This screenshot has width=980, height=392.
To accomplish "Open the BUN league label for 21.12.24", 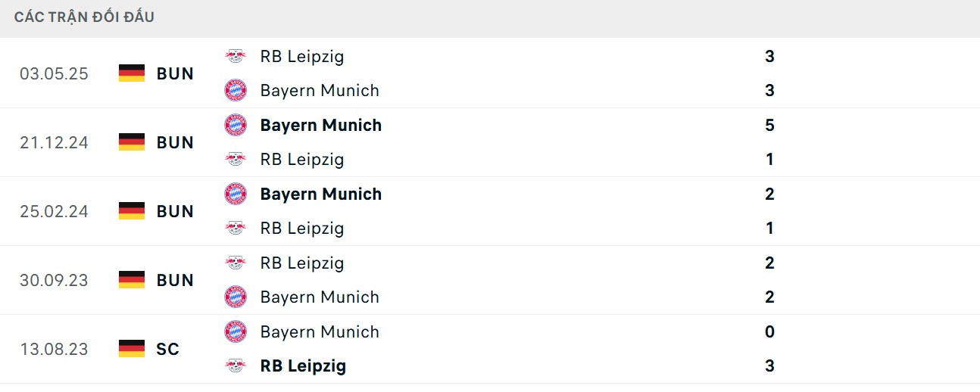I will 175,142.
